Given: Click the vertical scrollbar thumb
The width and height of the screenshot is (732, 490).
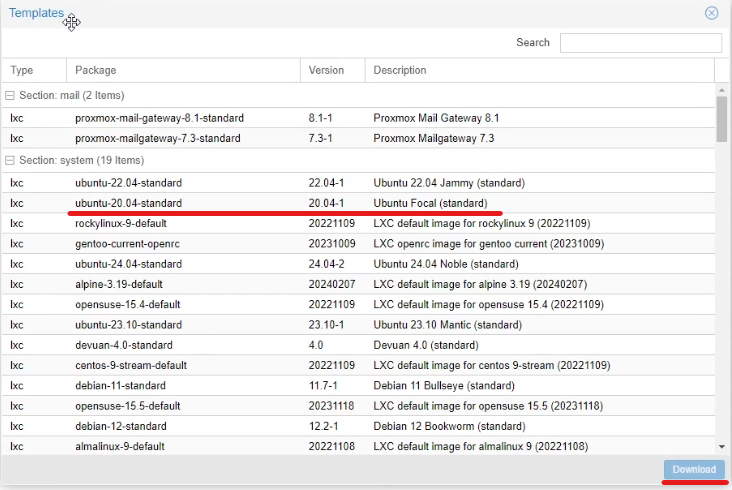Looking at the screenshot, I should 722,119.
